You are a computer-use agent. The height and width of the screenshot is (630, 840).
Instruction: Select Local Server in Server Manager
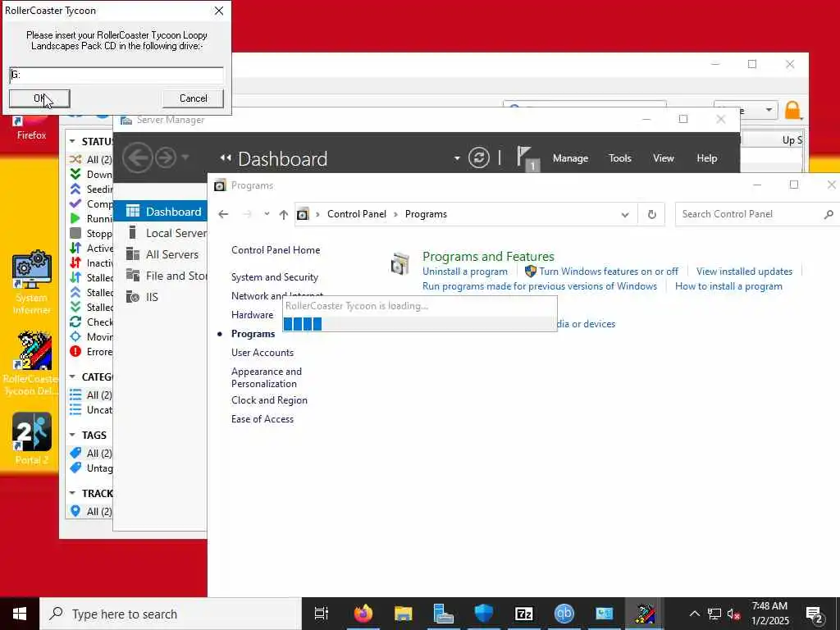(161, 233)
